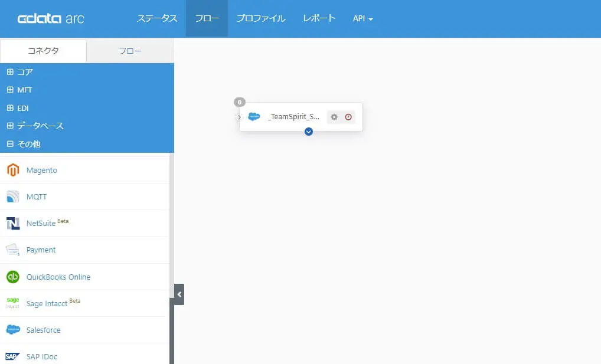The image size is (601, 364).
Task: Click the Sage Intacct connector icon
Action: pyautogui.click(x=13, y=303)
